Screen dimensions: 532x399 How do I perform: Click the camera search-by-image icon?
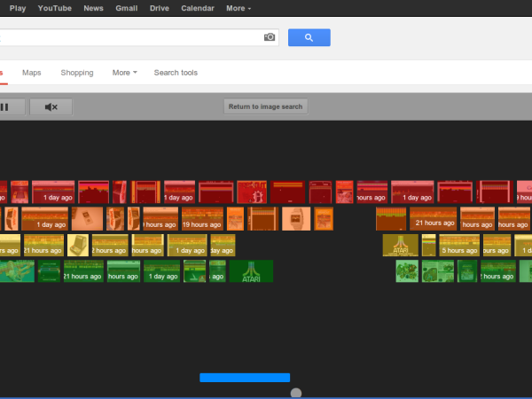(270, 37)
